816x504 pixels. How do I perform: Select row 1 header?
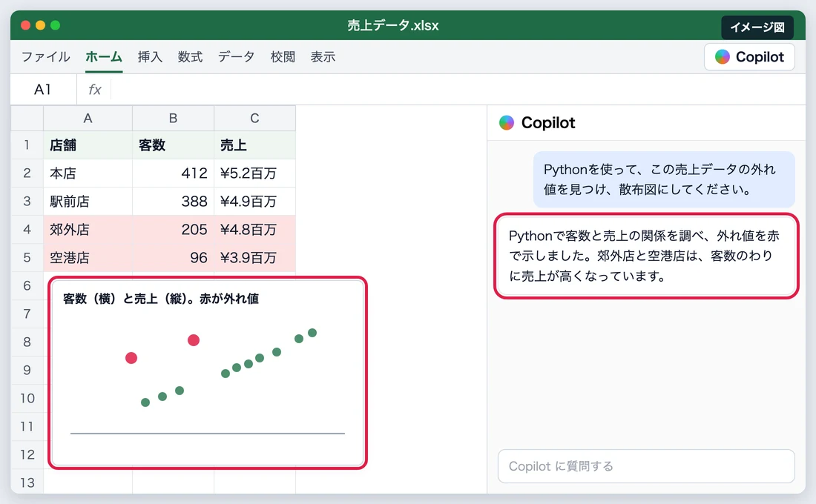27,145
